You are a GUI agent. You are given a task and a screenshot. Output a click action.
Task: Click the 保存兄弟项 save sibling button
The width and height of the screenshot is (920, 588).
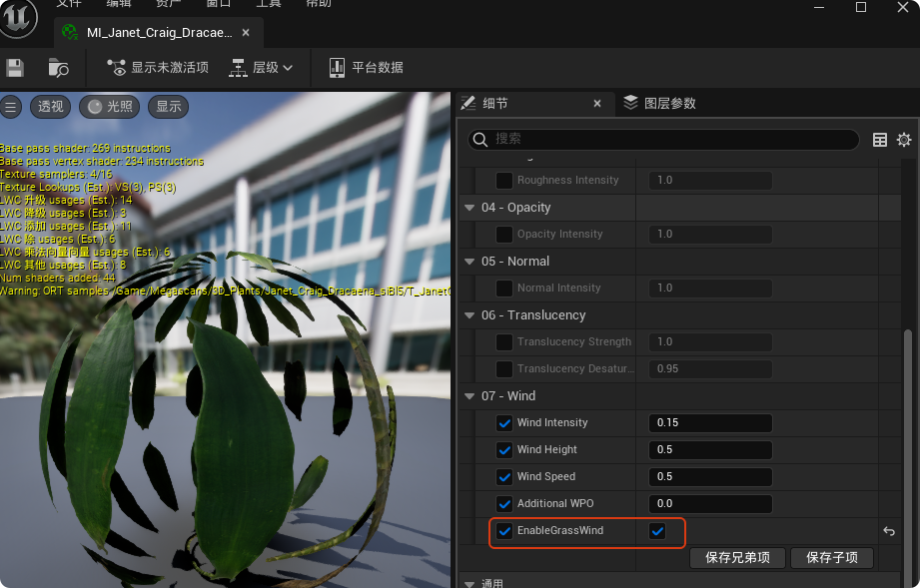coord(737,557)
